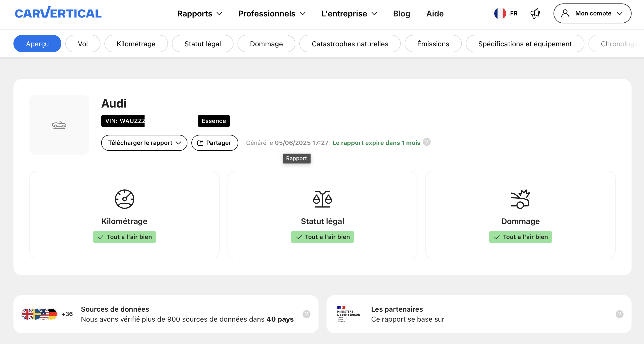Expand the L'entreprise menu
Image resolution: width=644 pixels, height=344 pixels.
pos(349,13)
